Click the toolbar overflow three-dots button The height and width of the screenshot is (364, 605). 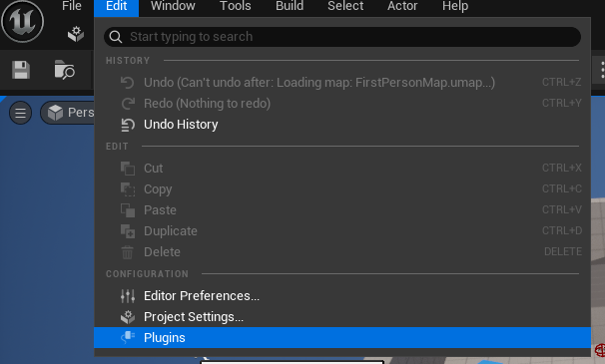pyautogui.click(x=602, y=70)
